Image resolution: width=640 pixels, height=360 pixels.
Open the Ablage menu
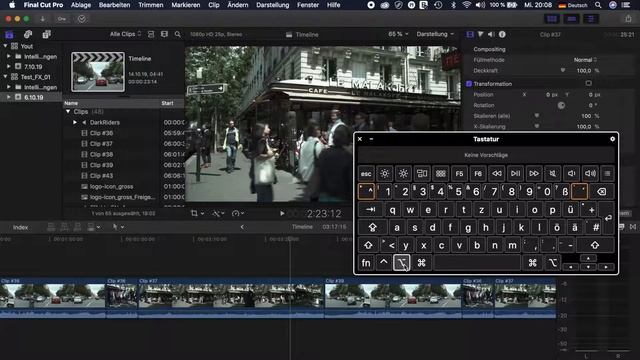[81, 5]
